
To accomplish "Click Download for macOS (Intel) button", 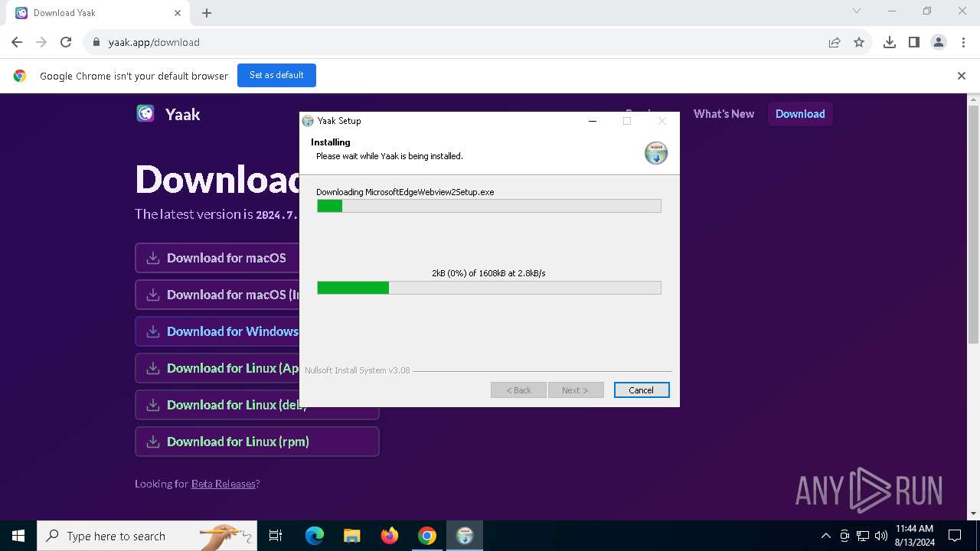I will (x=217, y=295).
